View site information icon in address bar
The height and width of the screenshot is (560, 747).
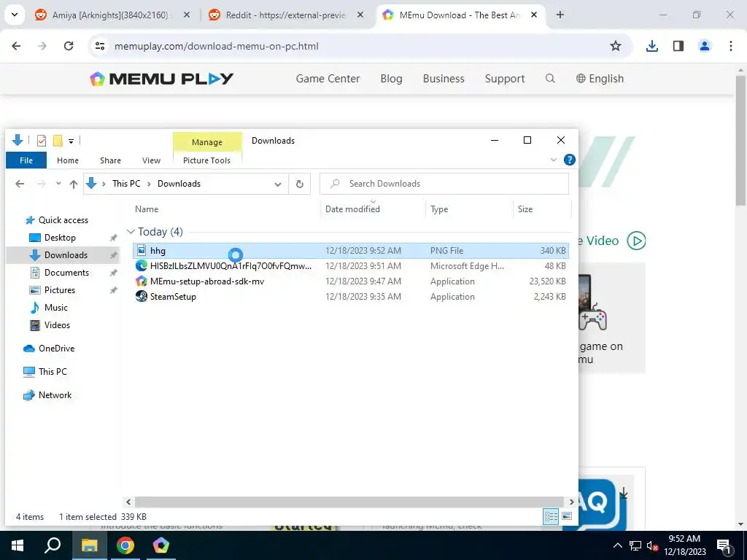(99, 46)
